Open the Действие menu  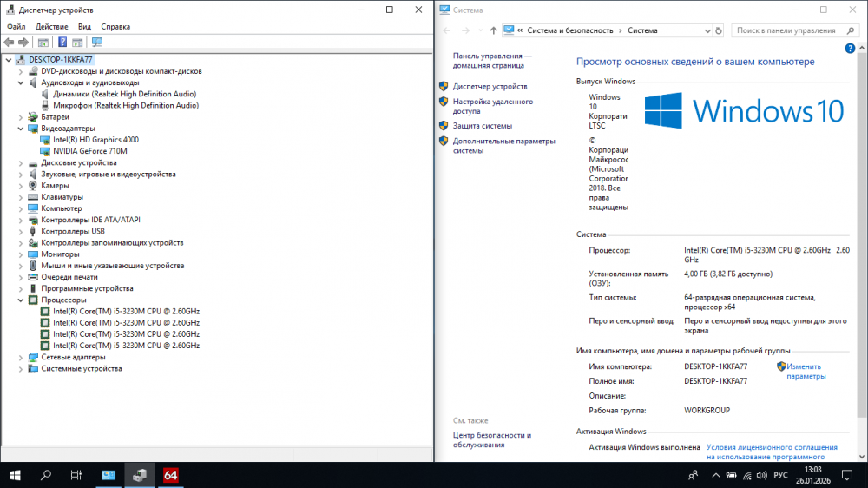(52, 27)
